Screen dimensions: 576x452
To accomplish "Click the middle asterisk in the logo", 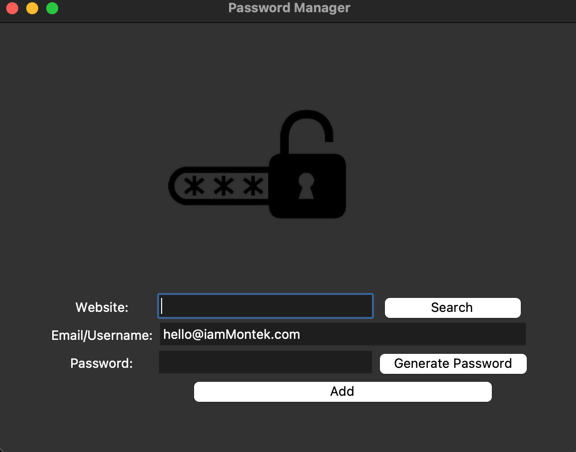I will (x=223, y=186).
